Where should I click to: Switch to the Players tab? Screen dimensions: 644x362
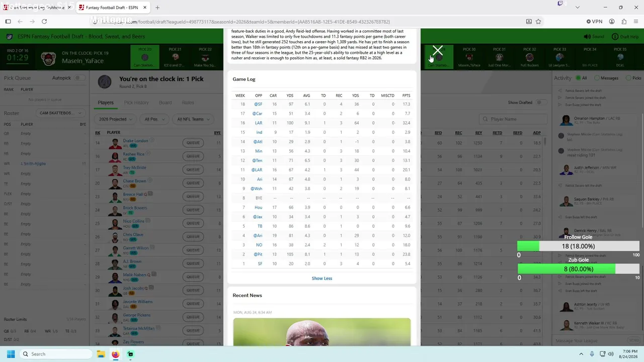click(x=106, y=103)
